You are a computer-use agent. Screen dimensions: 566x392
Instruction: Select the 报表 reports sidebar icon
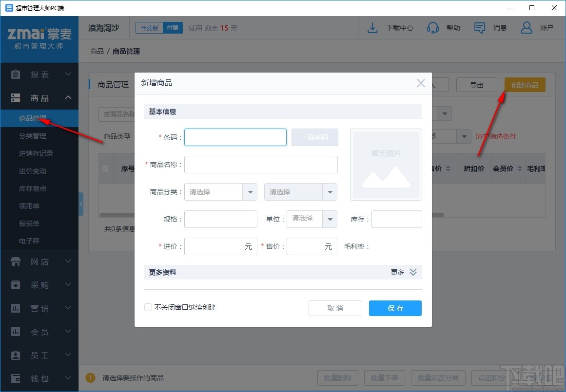click(x=15, y=75)
